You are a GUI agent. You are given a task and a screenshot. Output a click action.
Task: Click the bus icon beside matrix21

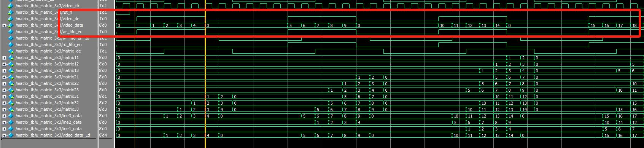[x=11, y=77]
